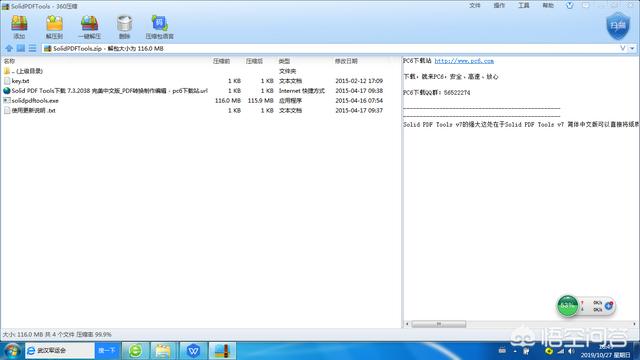Open the 帮助 menu
The image size is (640, 360).
tap(548, 5)
